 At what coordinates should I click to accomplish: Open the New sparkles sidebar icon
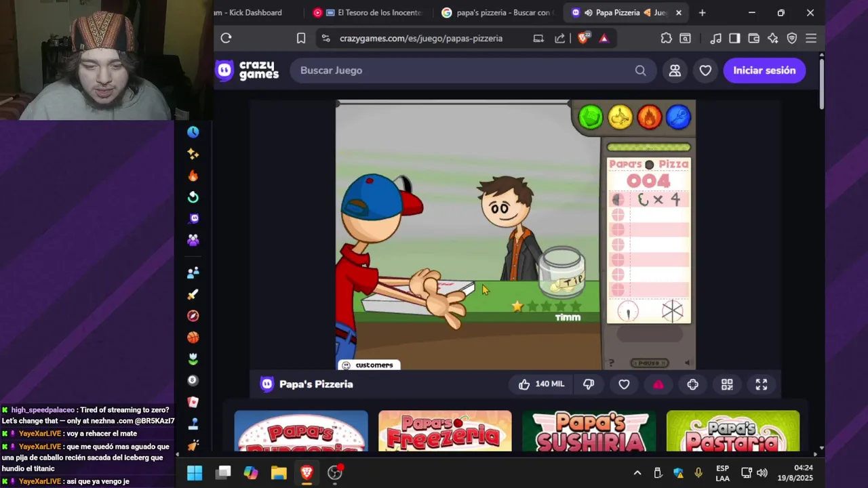click(193, 154)
